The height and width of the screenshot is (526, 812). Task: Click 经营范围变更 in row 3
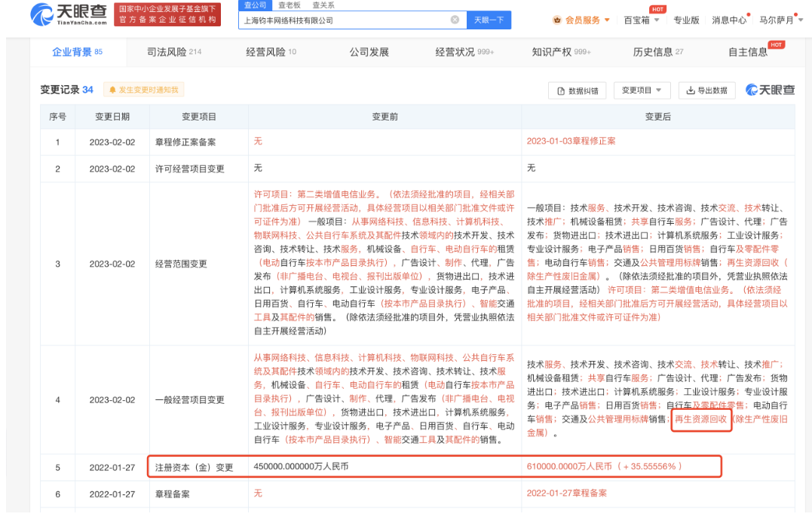[181, 264]
